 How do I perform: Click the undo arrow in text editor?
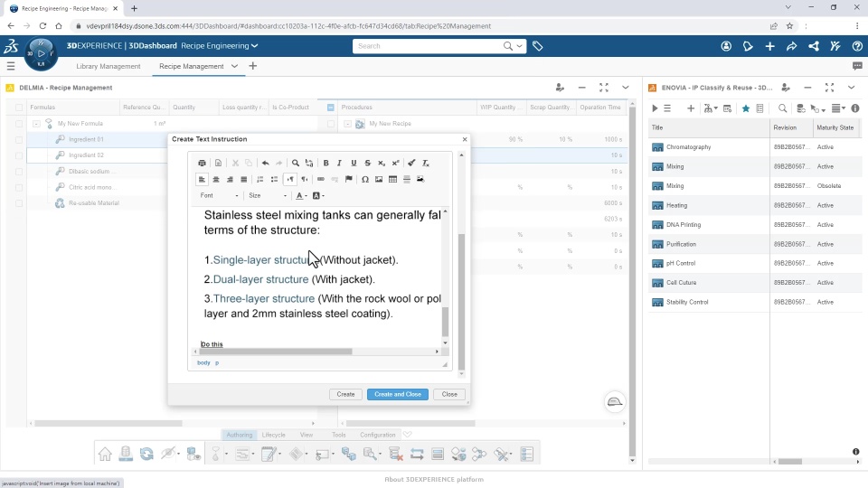pyautogui.click(x=265, y=164)
